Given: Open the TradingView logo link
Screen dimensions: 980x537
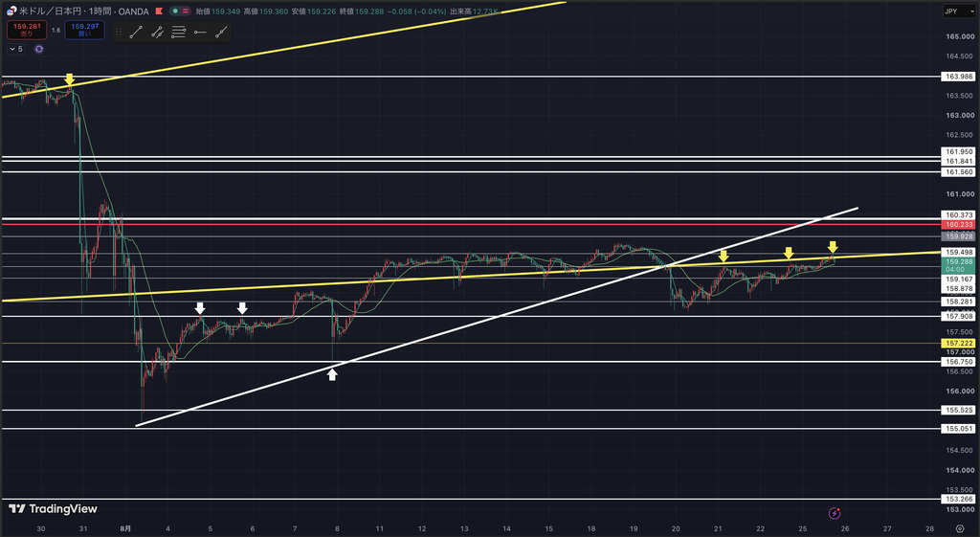Looking at the screenshot, I should pos(54,509).
